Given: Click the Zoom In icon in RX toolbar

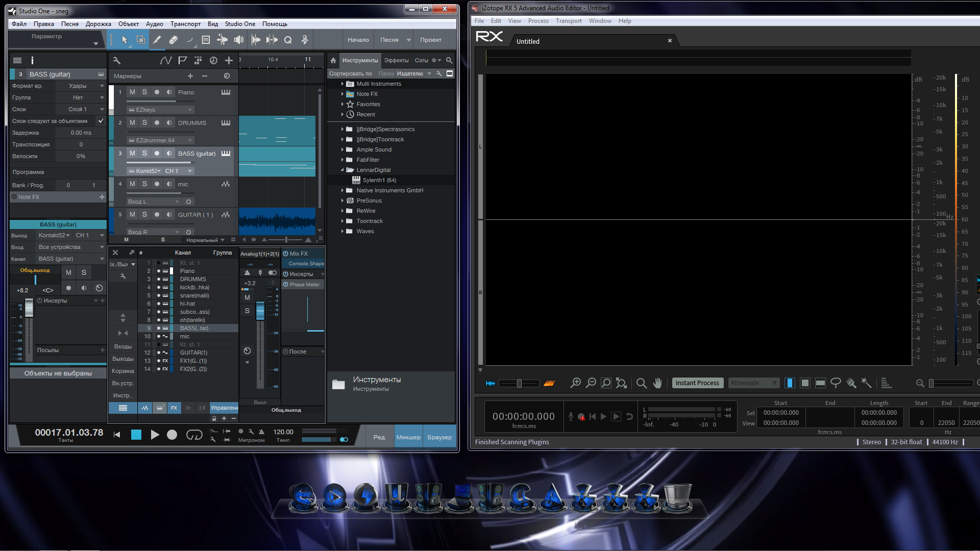Looking at the screenshot, I should pos(576,383).
